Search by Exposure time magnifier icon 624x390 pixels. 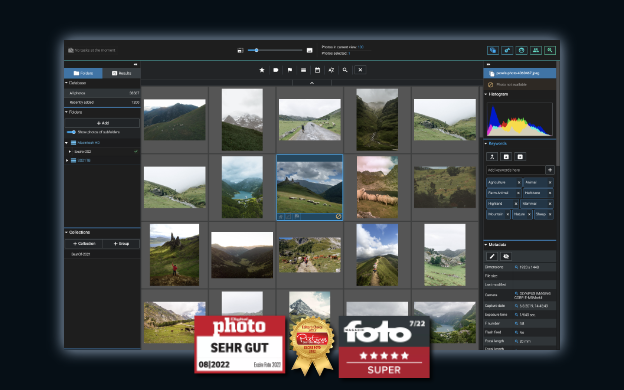(517, 314)
